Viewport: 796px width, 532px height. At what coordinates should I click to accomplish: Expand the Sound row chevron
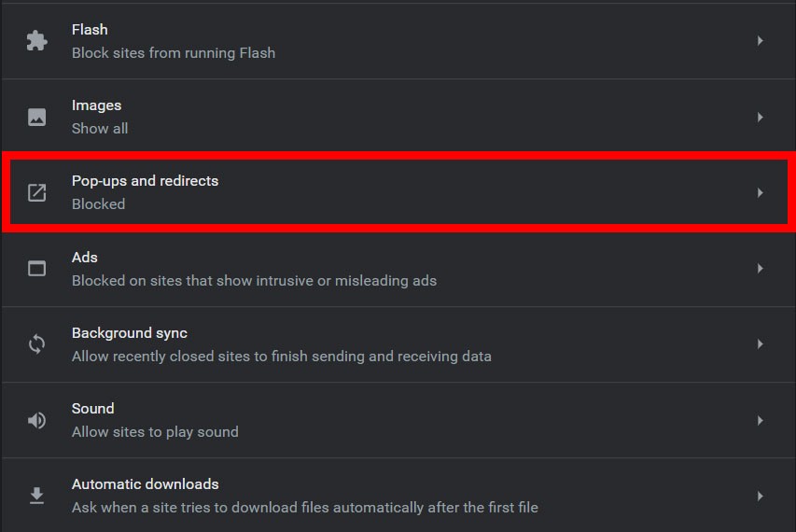(761, 421)
